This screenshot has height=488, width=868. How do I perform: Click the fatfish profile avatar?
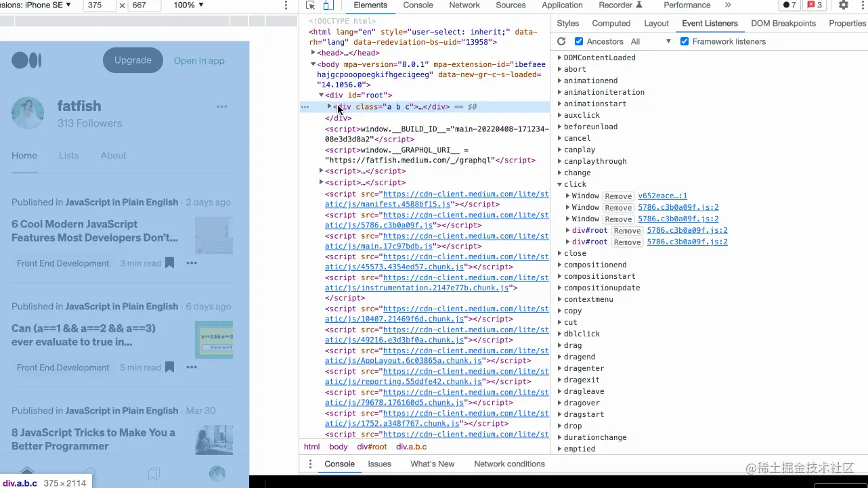28,113
